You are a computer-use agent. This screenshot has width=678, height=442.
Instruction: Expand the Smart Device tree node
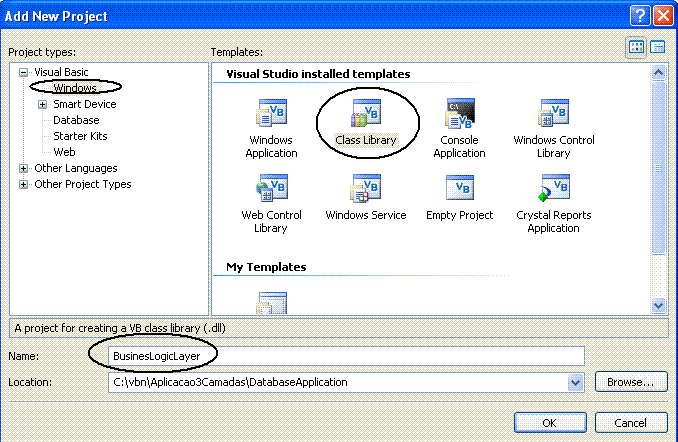point(42,105)
